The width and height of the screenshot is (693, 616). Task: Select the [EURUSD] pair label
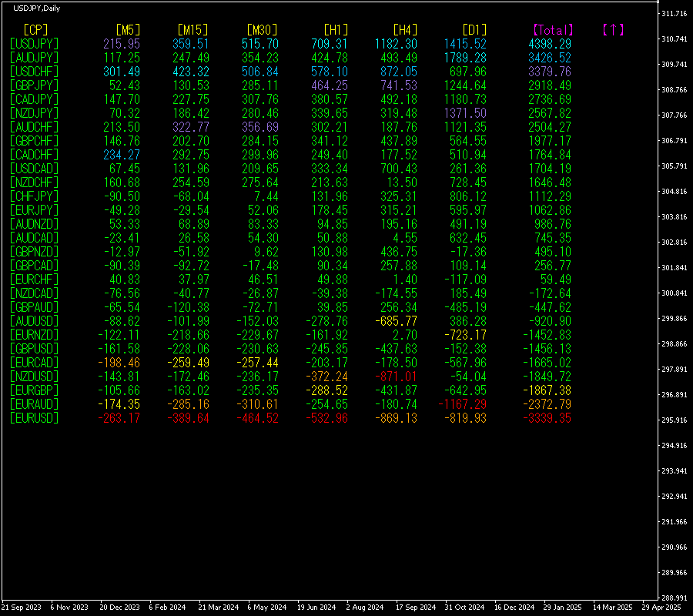tap(34, 418)
